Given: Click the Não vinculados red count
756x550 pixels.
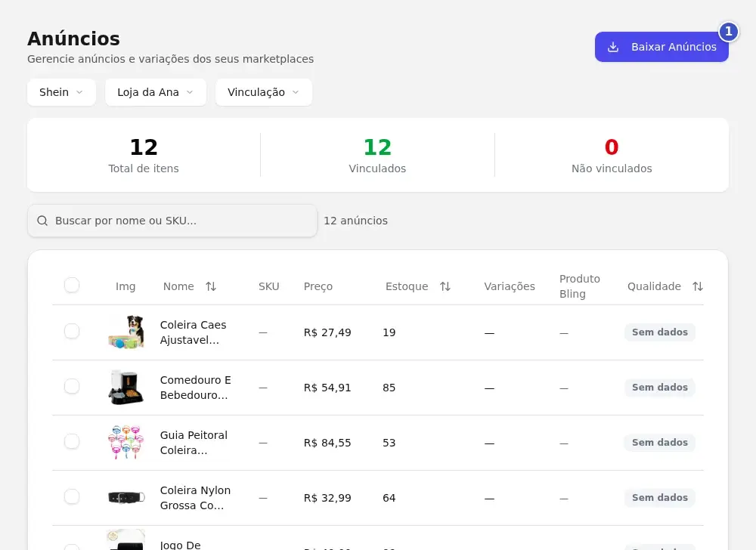Looking at the screenshot, I should point(612,147).
